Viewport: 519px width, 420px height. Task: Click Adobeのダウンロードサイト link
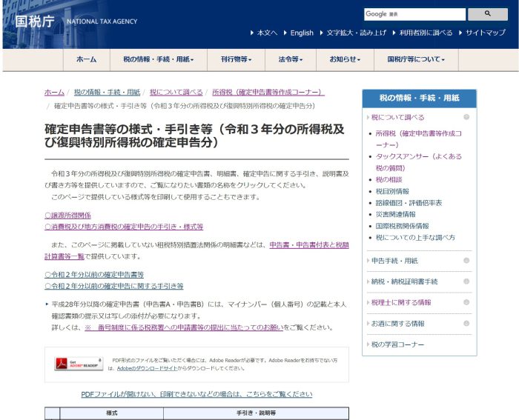click(148, 368)
